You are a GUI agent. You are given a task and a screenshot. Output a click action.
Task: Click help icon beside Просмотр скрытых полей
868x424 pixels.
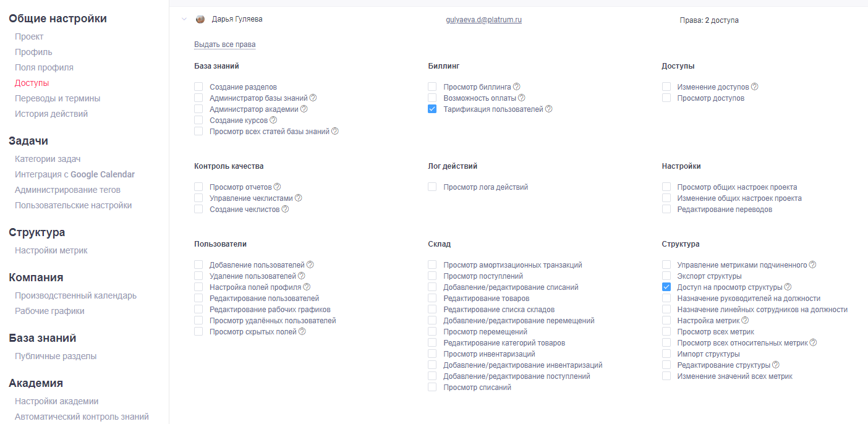(302, 331)
